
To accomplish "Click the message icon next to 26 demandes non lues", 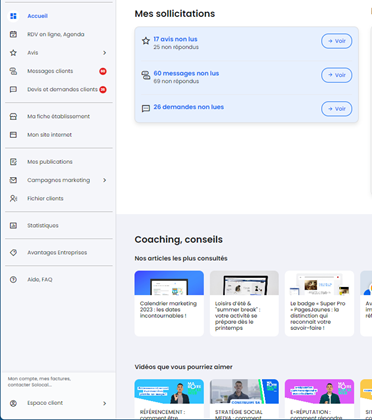I will 146,109.
